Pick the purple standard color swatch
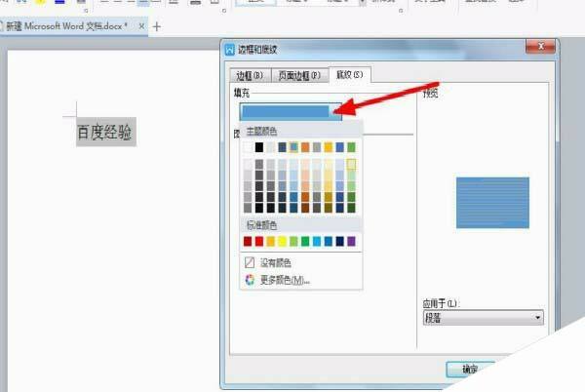This screenshot has height=392, width=585. [x=351, y=241]
